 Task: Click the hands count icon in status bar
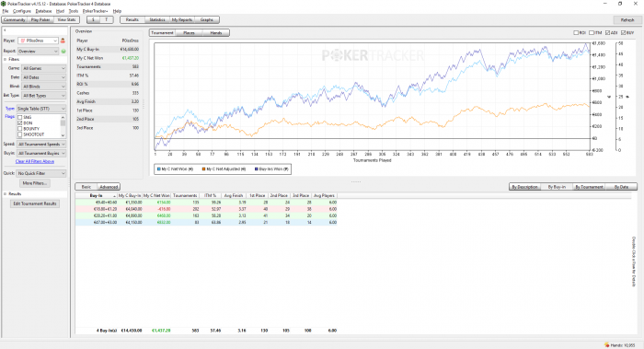(x=606, y=345)
